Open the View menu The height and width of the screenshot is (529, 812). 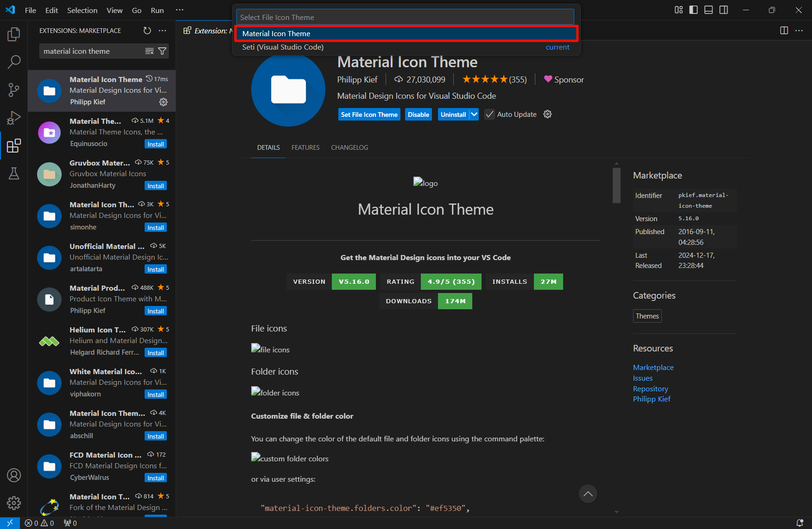tap(114, 10)
